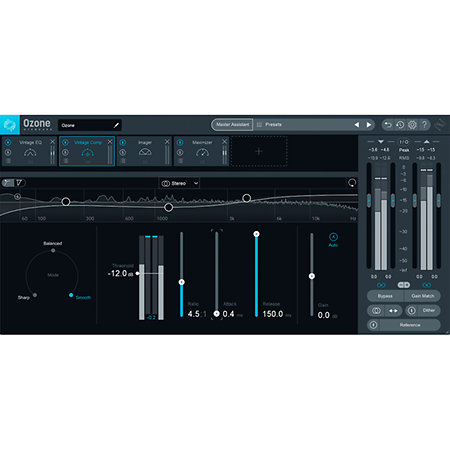Click the Ozone preset name field
Screen dimensions: 450x450
[90, 125]
